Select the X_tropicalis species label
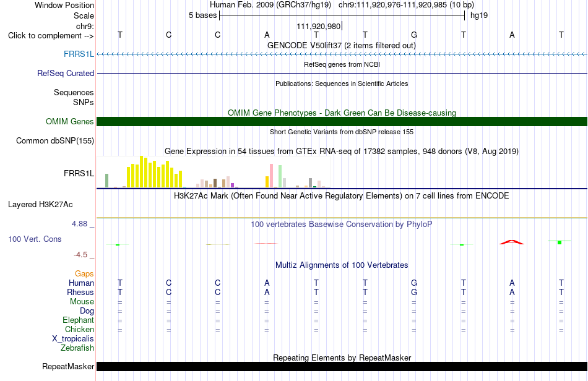The height and width of the screenshot is (381, 588). pyautogui.click(x=73, y=339)
